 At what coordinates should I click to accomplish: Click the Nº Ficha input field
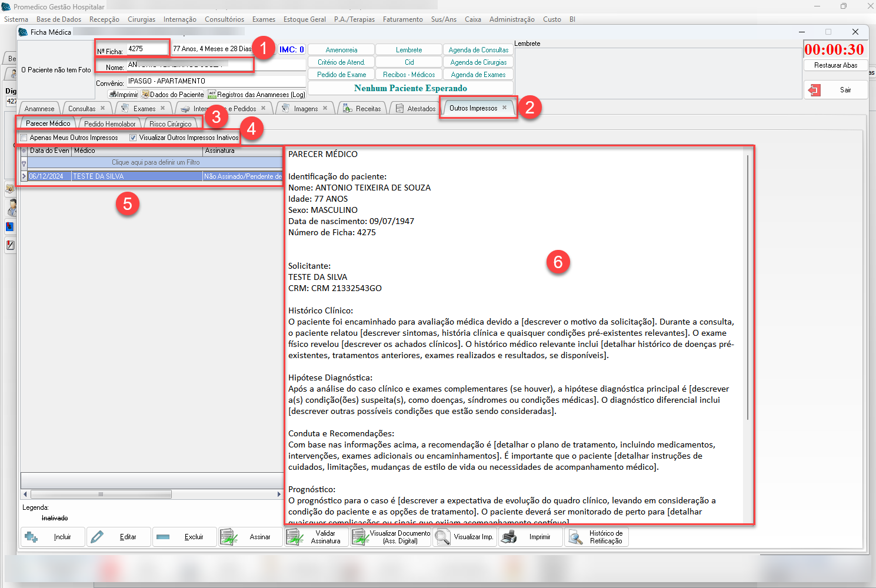tap(148, 49)
